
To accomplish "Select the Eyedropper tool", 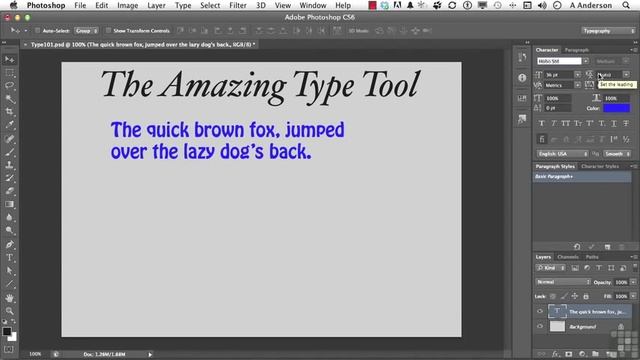I will click(9, 125).
